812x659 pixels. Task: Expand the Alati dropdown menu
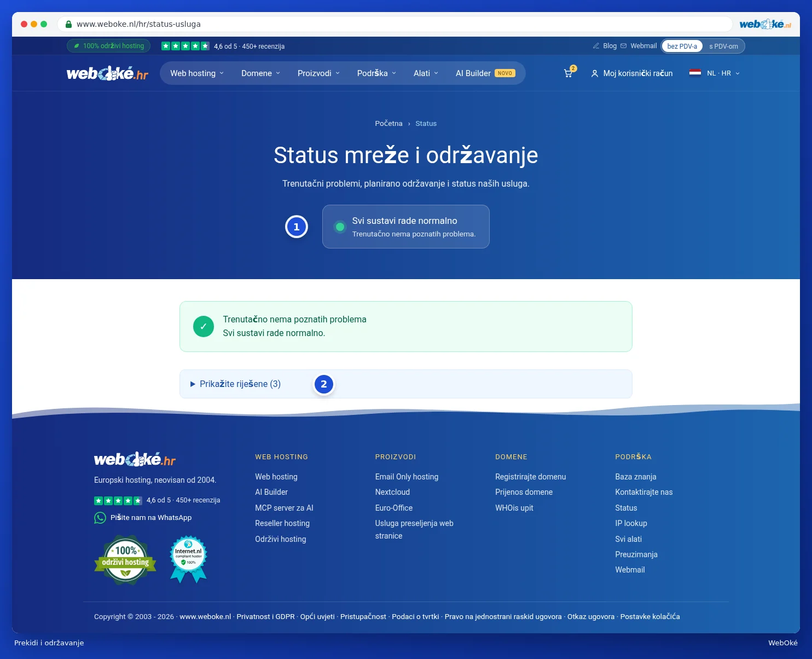426,73
